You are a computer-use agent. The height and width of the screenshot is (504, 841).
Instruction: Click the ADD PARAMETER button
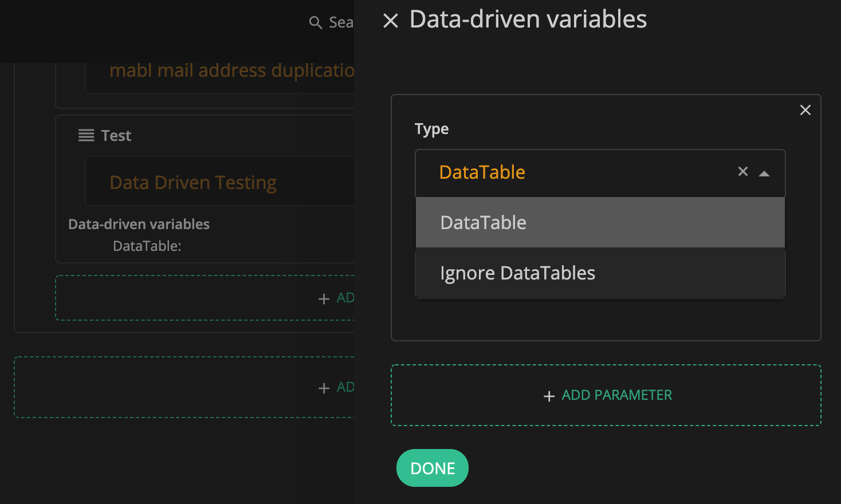point(616,395)
